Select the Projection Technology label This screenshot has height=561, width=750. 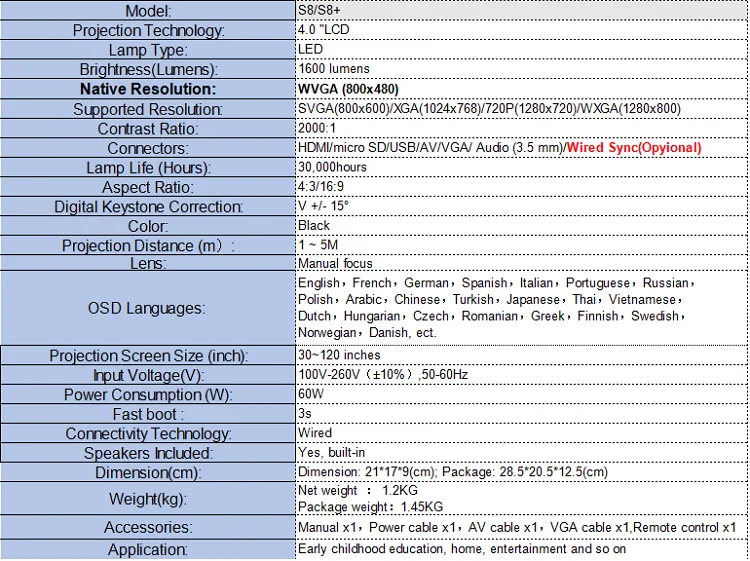[148, 31]
